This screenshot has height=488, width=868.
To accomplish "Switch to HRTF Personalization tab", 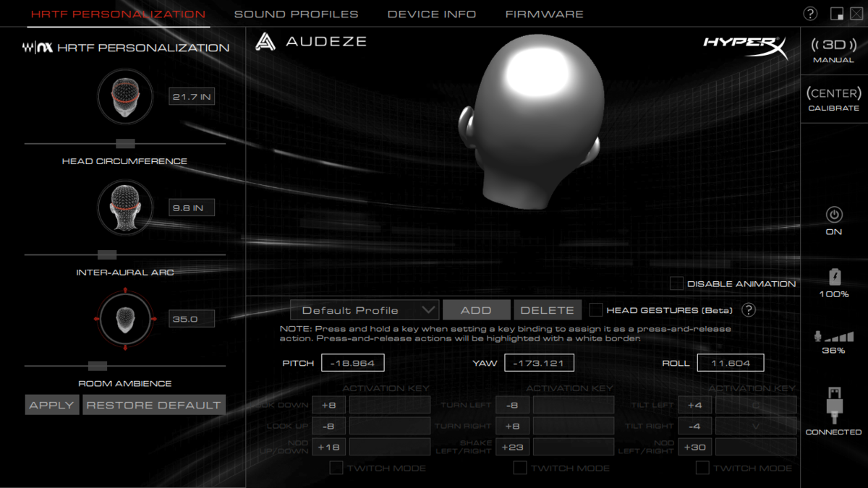I will click(118, 14).
